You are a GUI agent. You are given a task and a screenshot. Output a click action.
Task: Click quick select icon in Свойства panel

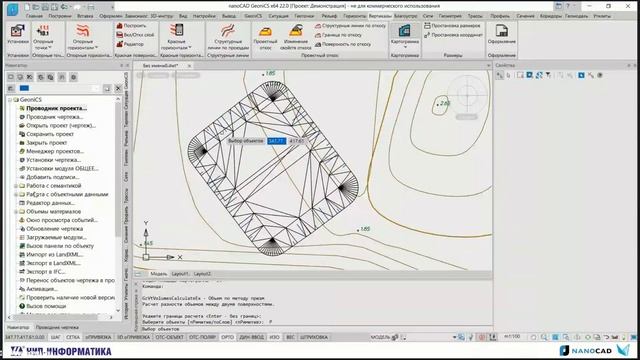pos(530,75)
